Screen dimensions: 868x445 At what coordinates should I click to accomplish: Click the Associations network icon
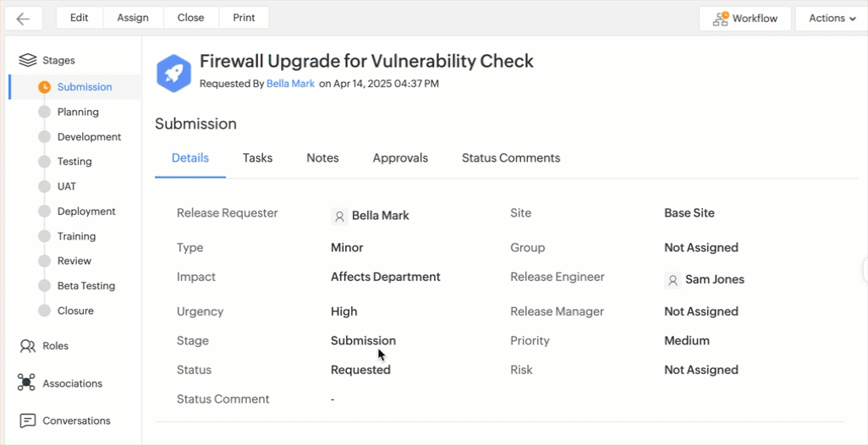click(27, 383)
